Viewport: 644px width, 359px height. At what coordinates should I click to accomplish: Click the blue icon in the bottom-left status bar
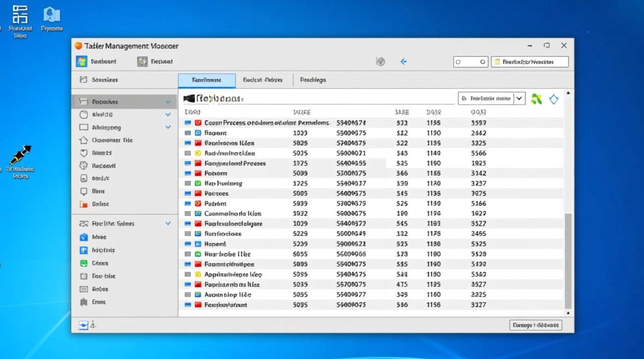[x=83, y=325]
